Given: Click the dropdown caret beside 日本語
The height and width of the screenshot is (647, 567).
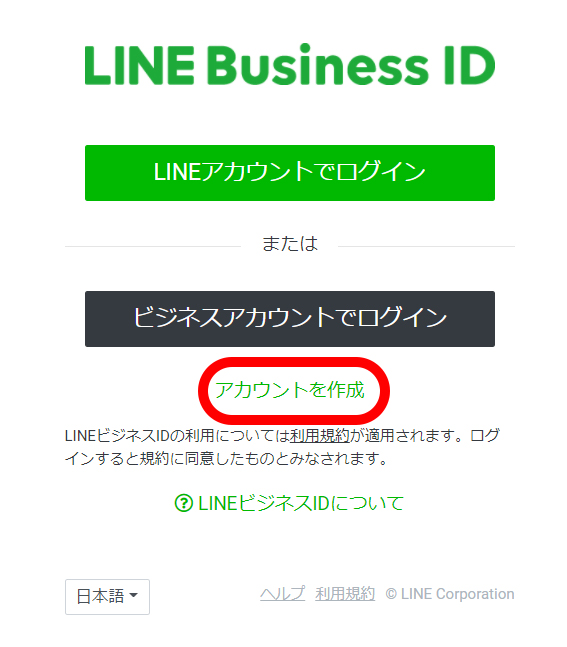Looking at the screenshot, I should (x=133, y=595).
